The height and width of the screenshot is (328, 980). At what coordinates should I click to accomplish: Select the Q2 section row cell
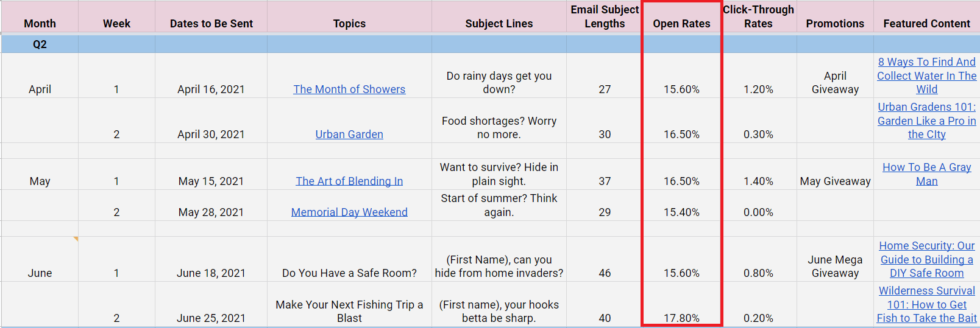(40, 44)
